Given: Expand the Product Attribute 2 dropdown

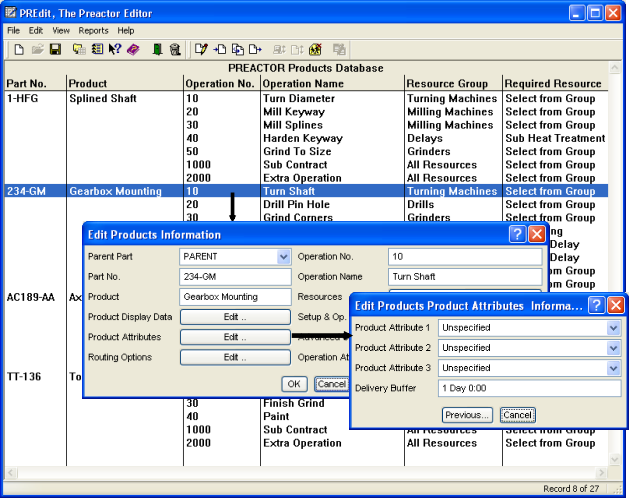Looking at the screenshot, I should (x=614, y=348).
